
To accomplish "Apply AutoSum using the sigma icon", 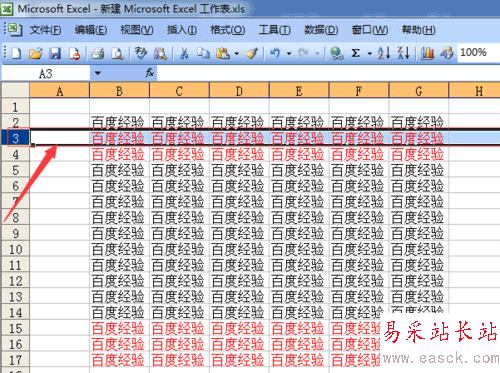I will pos(356,53).
